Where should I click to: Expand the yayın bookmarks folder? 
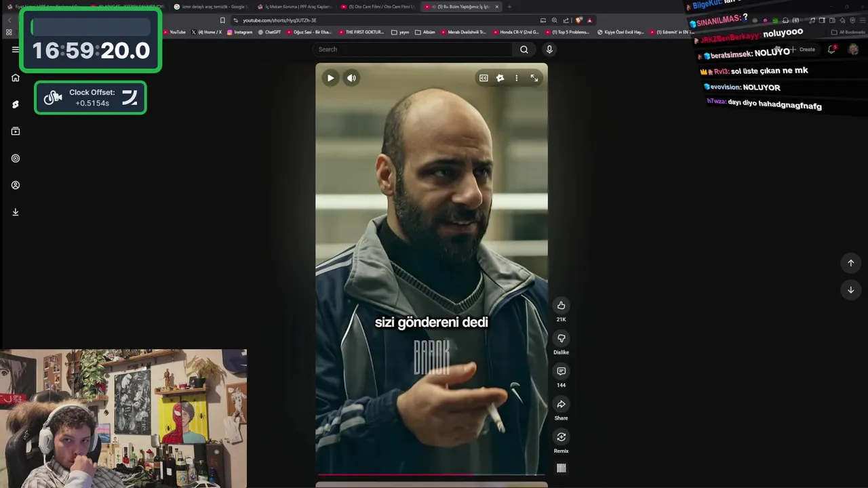400,32
